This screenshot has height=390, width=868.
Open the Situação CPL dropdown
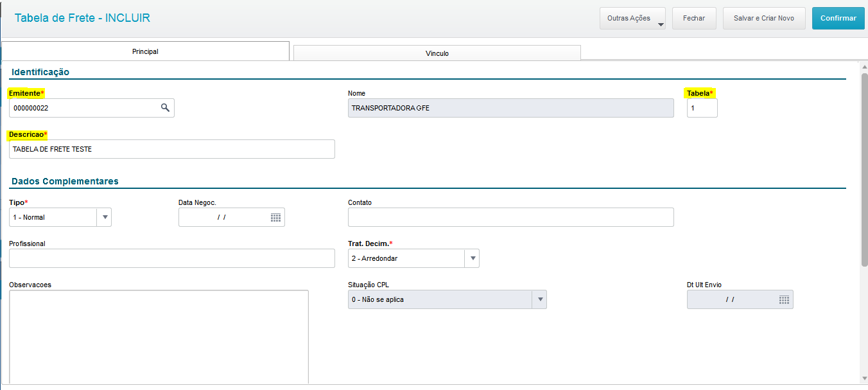539,299
